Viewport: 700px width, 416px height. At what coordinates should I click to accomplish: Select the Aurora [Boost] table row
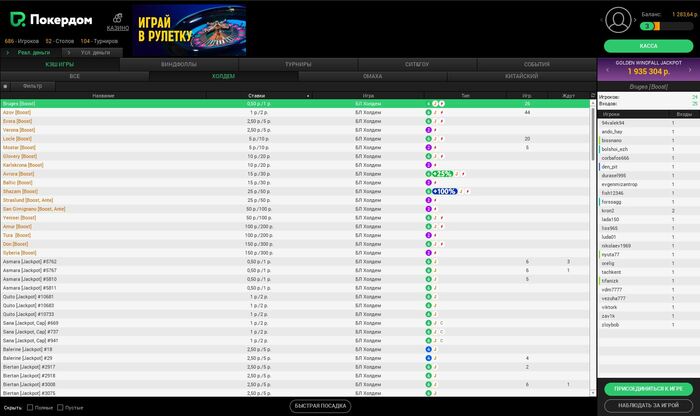pyautogui.click(x=295, y=174)
